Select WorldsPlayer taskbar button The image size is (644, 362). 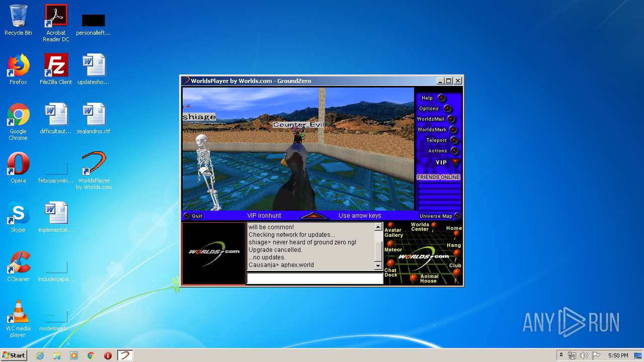[x=125, y=355]
